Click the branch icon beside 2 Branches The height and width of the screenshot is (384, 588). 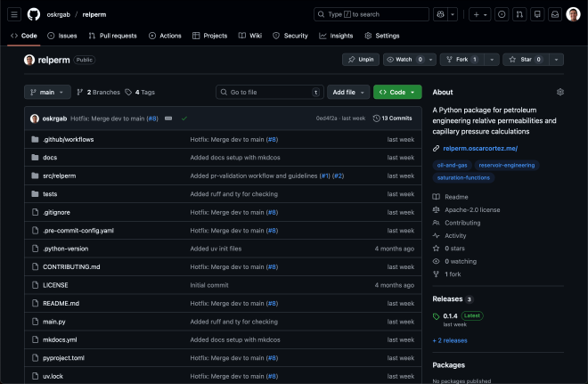[79, 93]
